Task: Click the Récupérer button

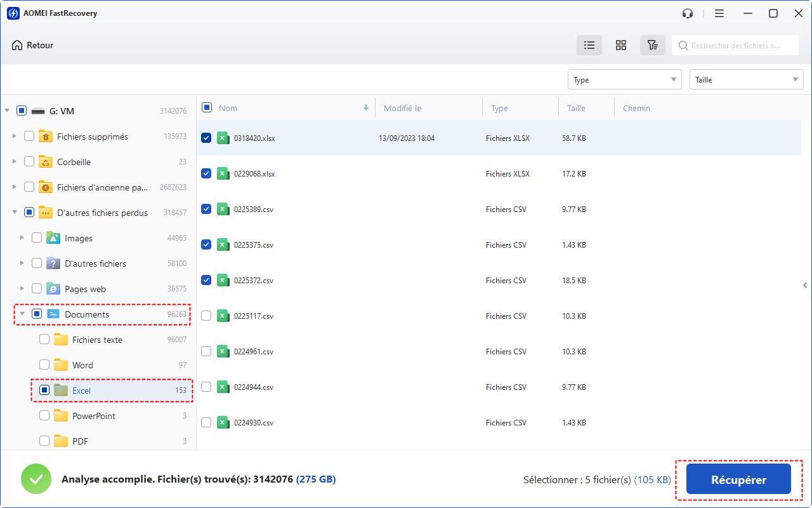Action: (738, 480)
